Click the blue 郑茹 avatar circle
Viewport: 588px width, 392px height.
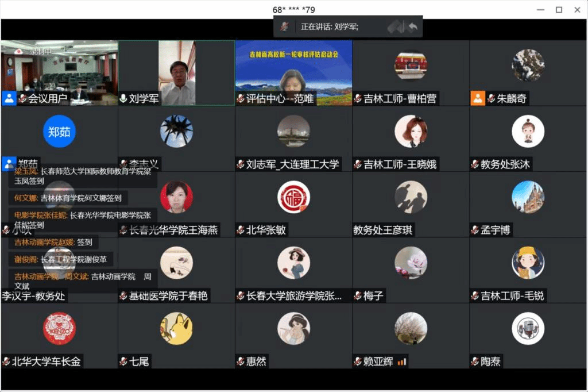click(x=59, y=132)
